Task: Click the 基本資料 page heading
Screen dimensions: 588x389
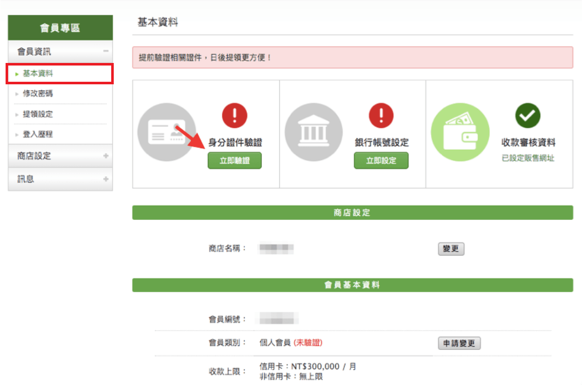Action: coord(158,22)
